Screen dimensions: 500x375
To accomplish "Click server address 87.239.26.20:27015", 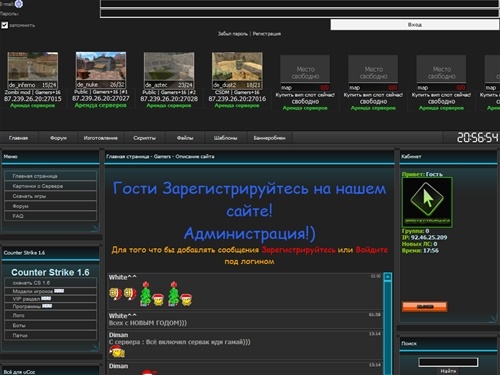I will [x=33, y=99].
